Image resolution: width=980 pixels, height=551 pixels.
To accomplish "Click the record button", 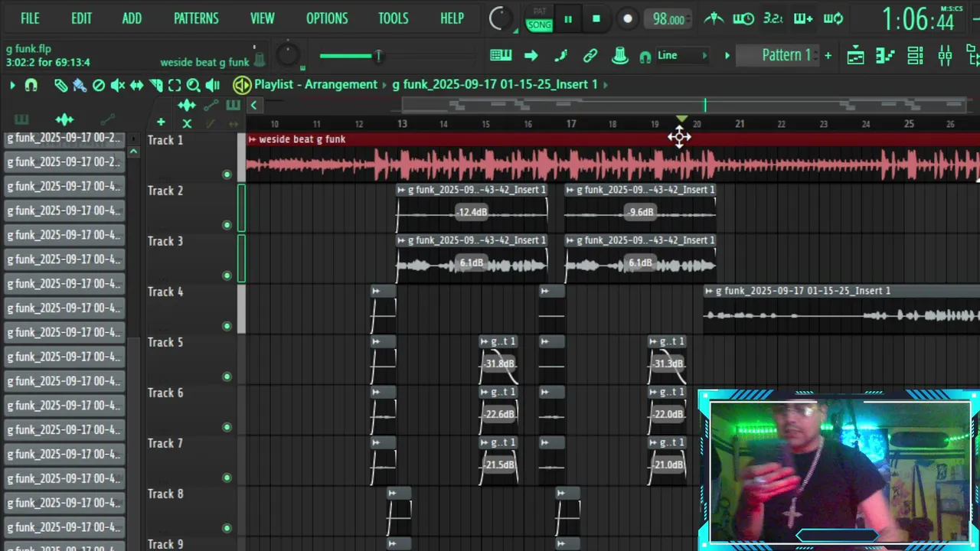I will coord(627,20).
